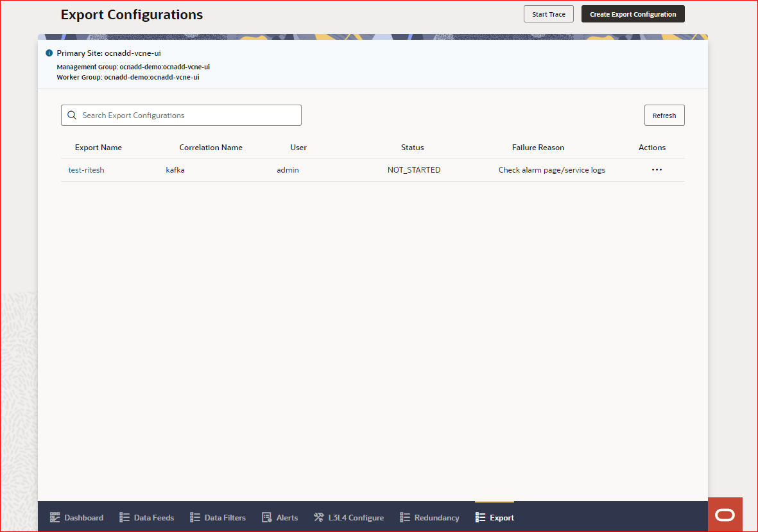The image size is (758, 532).
Task: Open actions menu for test-ritesh row
Action: pos(657,169)
